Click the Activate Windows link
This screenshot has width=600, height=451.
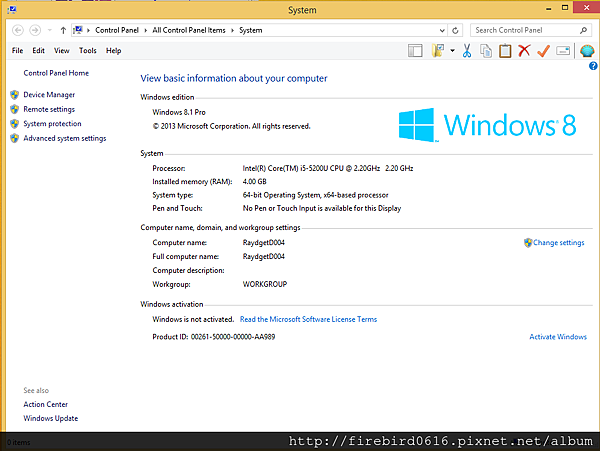(x=558, y=337)
